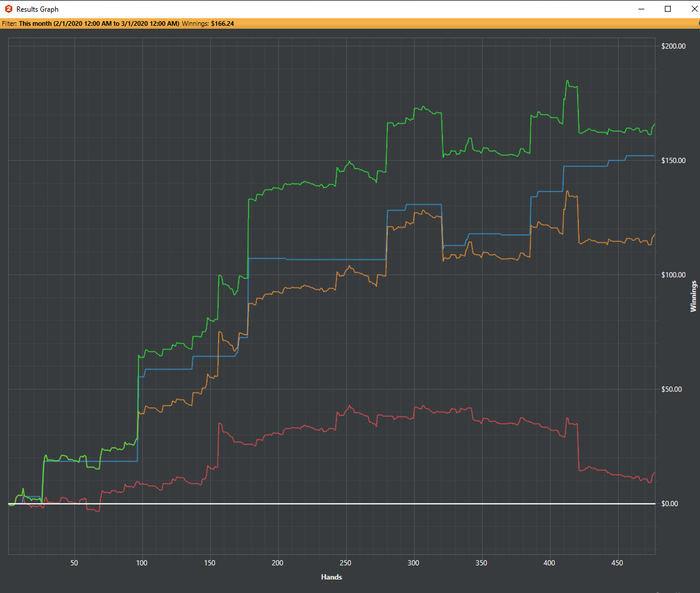700x593 pixels.
Task: Click the $200.00 axis label
Action: click(x=673, y=46)
